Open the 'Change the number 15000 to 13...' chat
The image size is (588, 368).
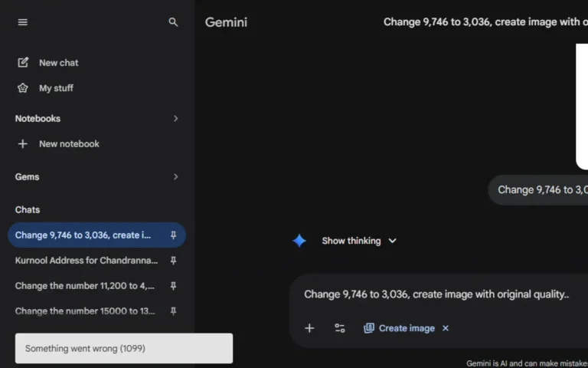85,311
